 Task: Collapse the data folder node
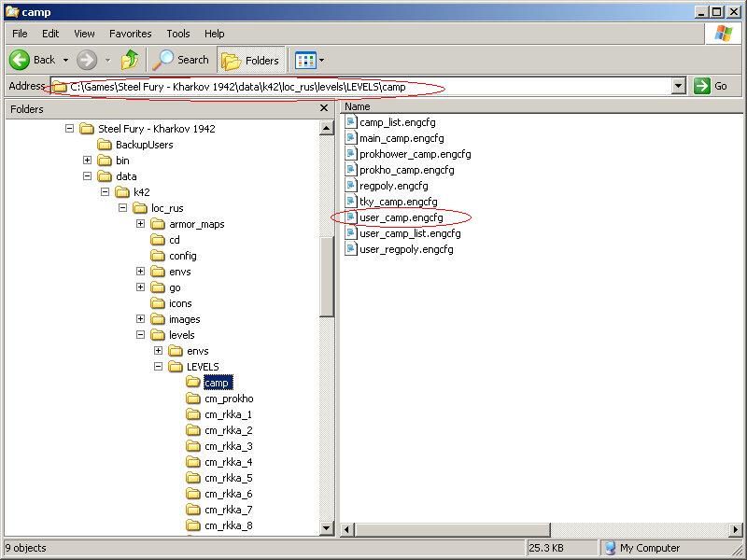[87, 176]
